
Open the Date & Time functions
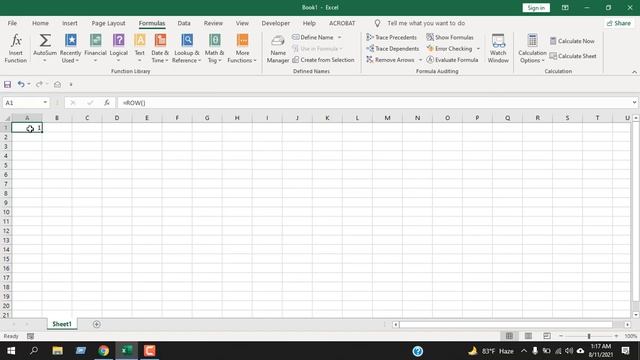pyautogui.click(x=160, y=48)
